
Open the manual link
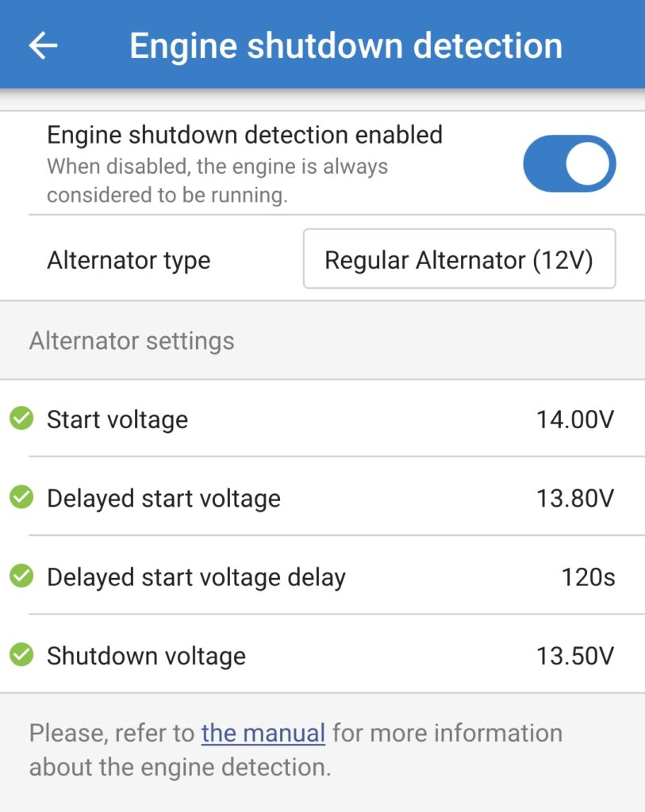tap(263, 733)
